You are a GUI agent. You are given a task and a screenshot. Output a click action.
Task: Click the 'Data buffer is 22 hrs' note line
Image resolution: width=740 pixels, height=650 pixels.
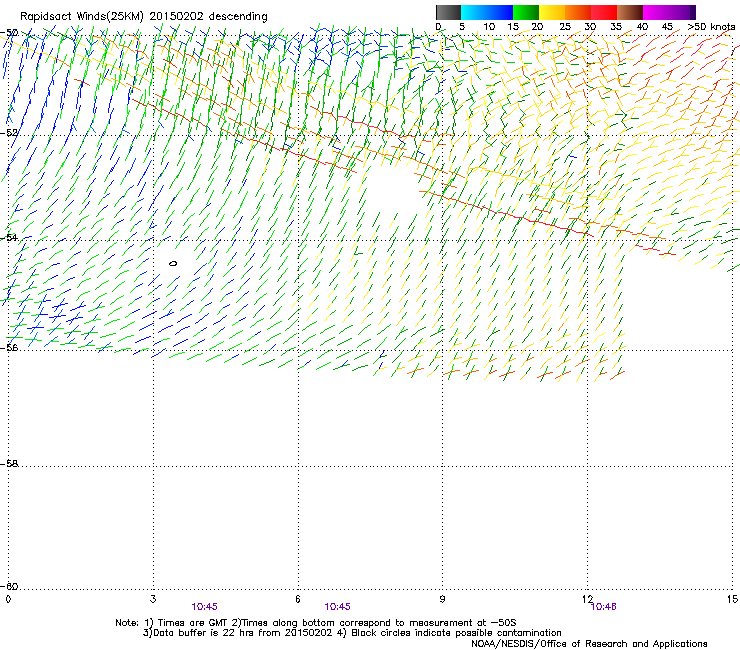click(x=352, y=633)
